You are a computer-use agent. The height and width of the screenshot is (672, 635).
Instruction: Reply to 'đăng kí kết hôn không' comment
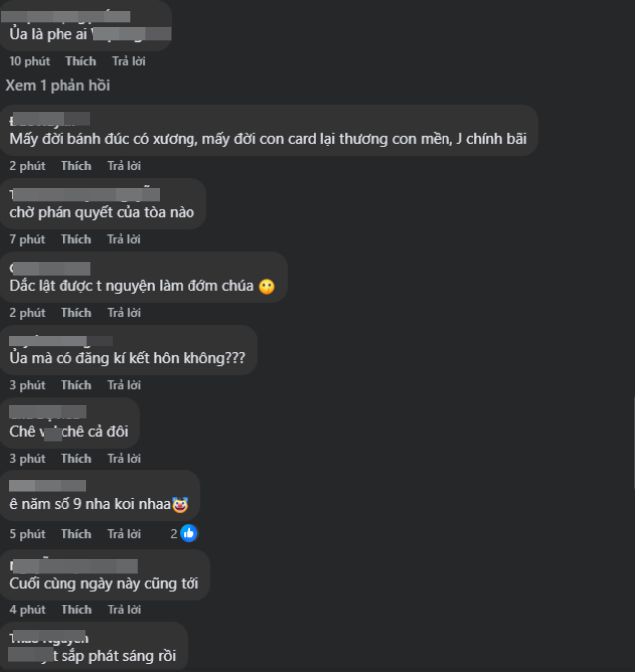click(124, 385)
